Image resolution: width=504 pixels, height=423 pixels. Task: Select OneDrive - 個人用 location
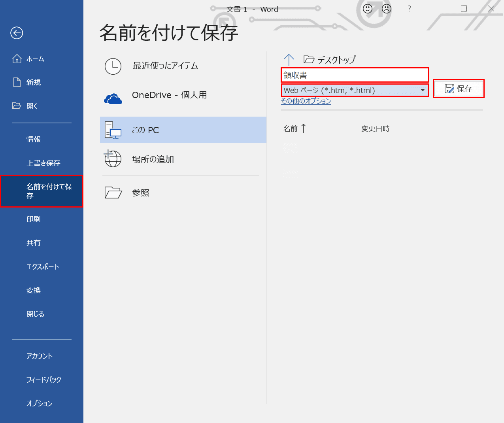pos(183,95)
